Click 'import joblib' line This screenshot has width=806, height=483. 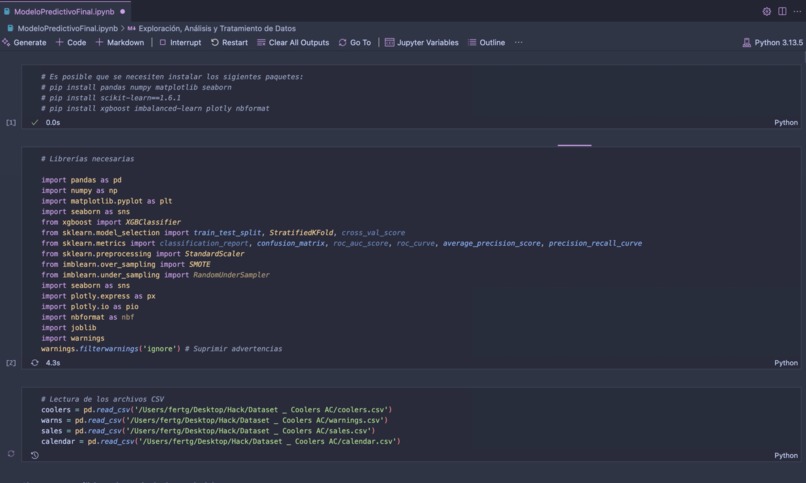(69, 328)
